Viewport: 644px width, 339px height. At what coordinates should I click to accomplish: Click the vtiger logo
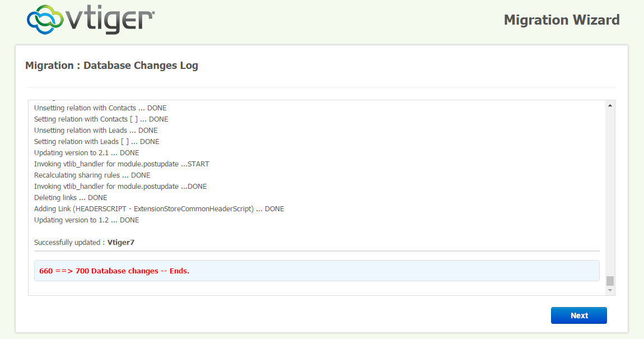(91, 19)
